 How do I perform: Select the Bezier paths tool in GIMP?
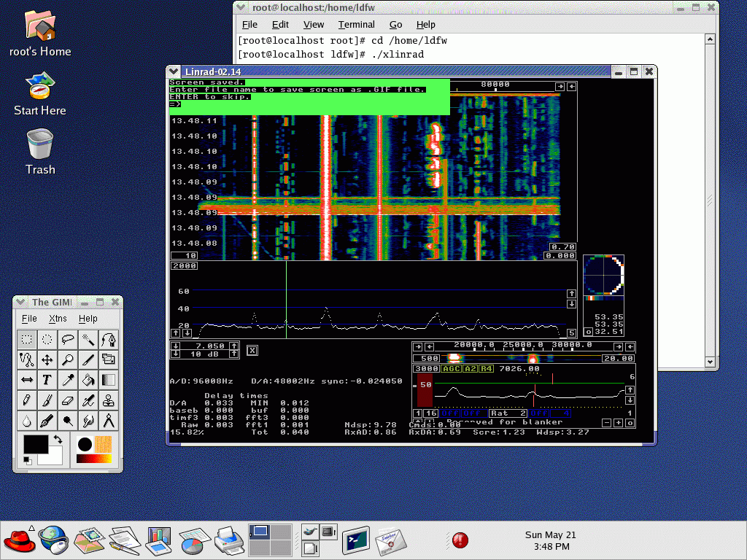point(109,340)
